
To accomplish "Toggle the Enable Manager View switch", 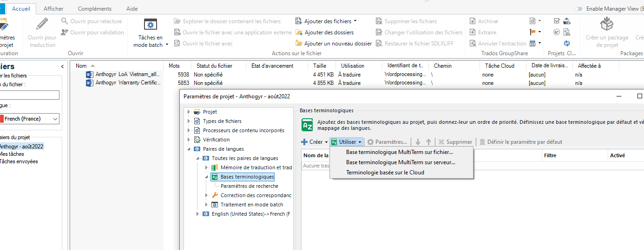I will 578,9.
